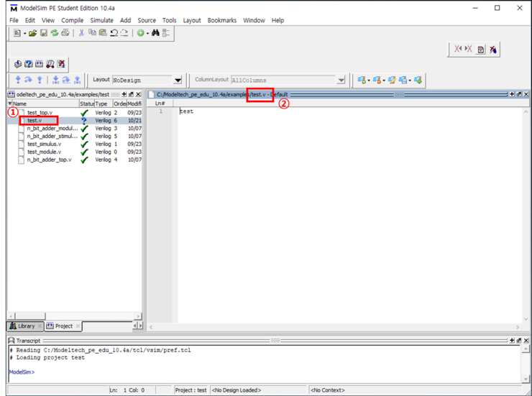Click the red X icon in second toolbar
The width and height of the screenshot is (532, 396).
[61, 64]
